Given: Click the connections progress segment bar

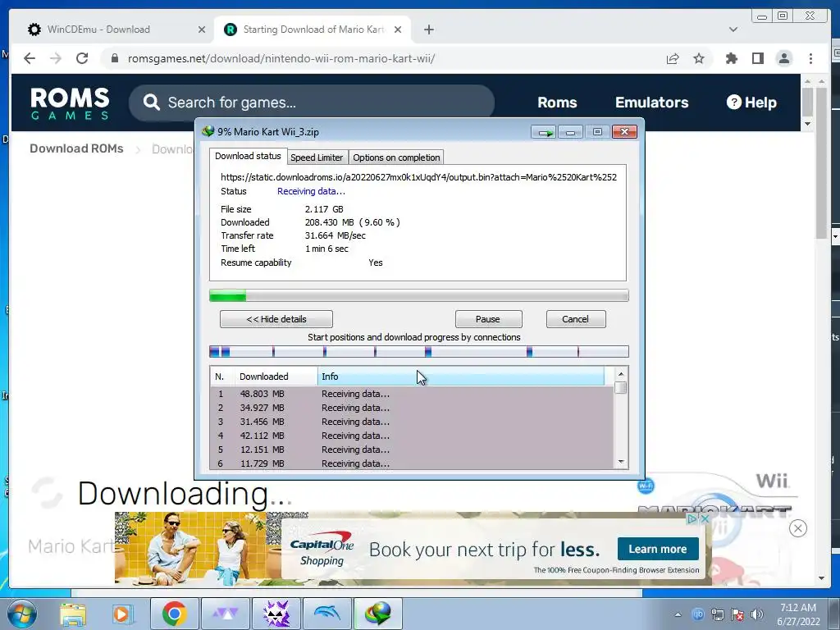Looking at the screenshot, I should (418, 351).
